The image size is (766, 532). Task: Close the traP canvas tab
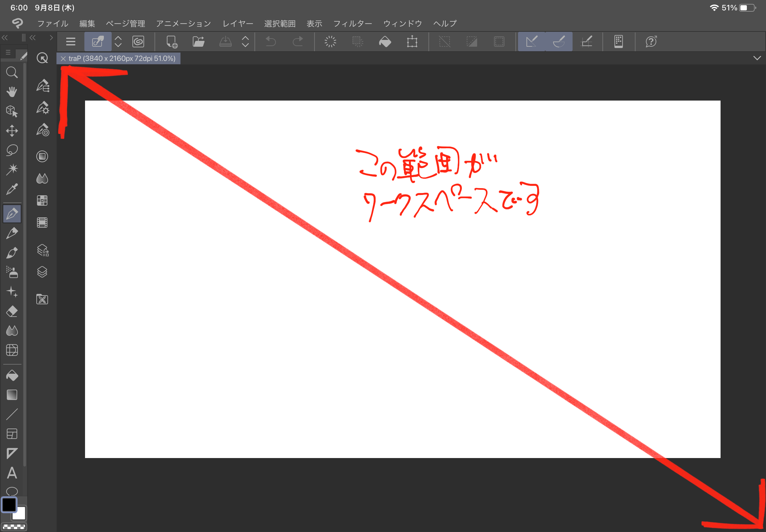click(x=63, y=59)
